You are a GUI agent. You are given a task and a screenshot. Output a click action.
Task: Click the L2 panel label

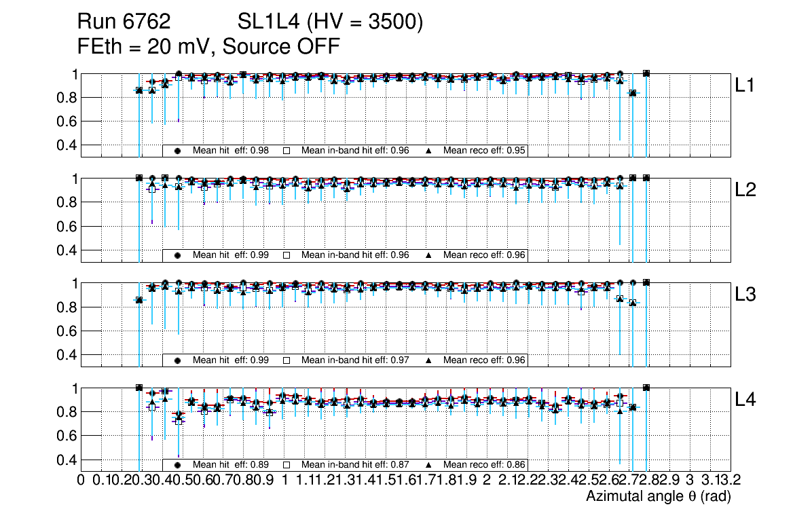[x=745, y=191]
